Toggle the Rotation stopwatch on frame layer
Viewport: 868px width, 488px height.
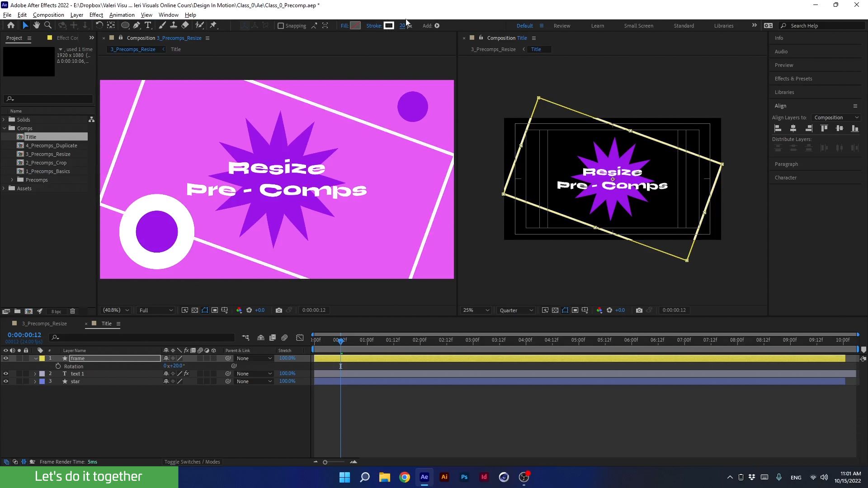(58, 366)
